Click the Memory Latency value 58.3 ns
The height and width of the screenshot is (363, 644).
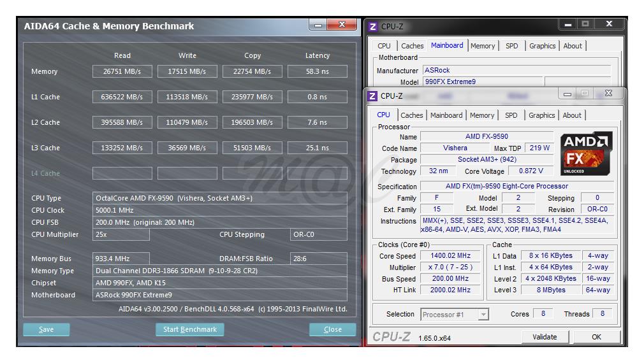point(318,71)
